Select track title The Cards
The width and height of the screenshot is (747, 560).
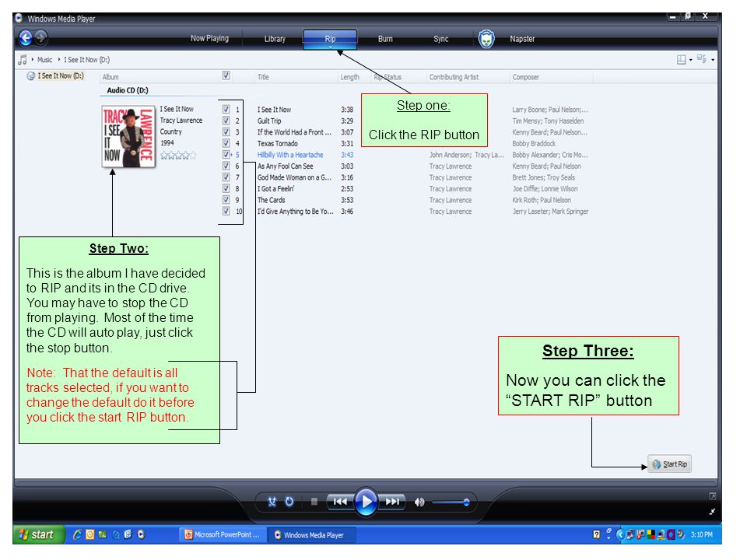coord(271,200)
